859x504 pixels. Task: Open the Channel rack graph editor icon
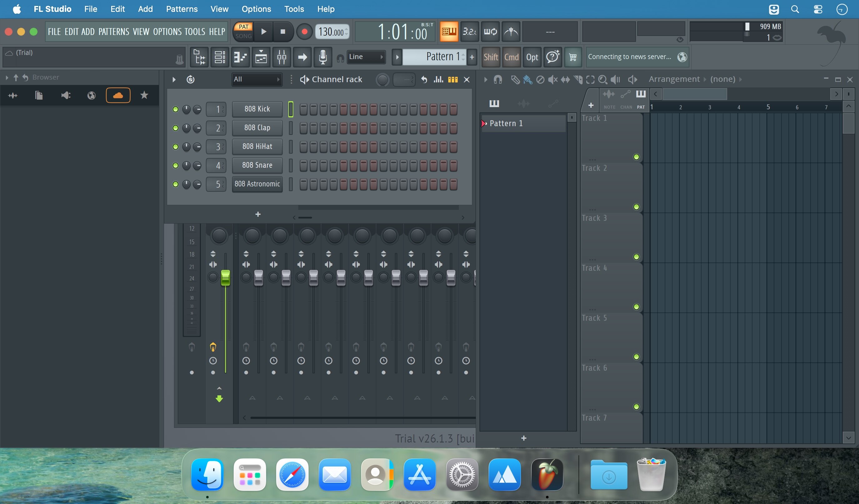coord(438,79)
